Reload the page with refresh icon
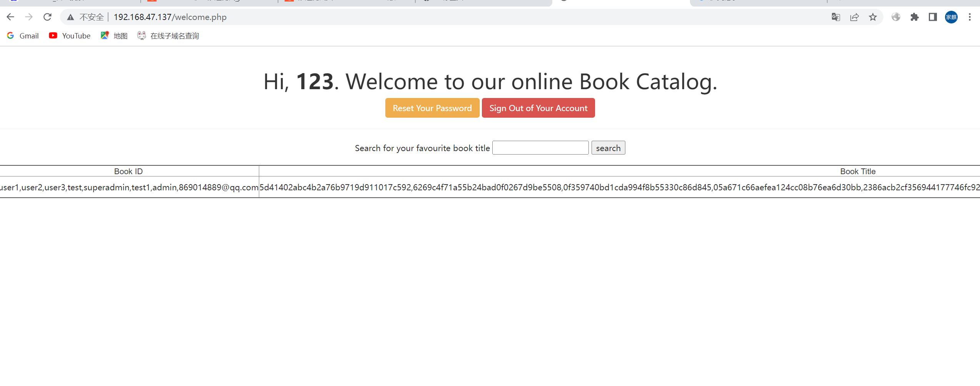 click(47, 17)
